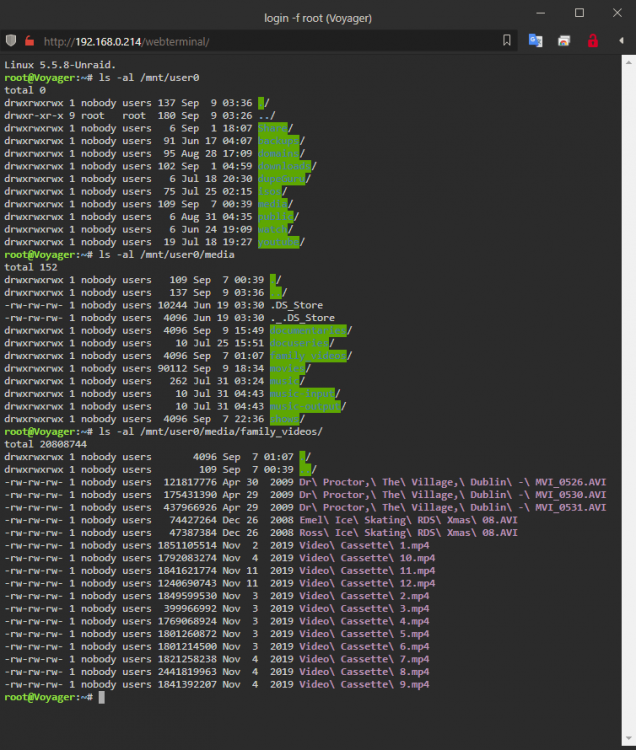Click the 4096-byte '._.DS_Store' file name
Screen dimensions: 636x750
(302, 318)
